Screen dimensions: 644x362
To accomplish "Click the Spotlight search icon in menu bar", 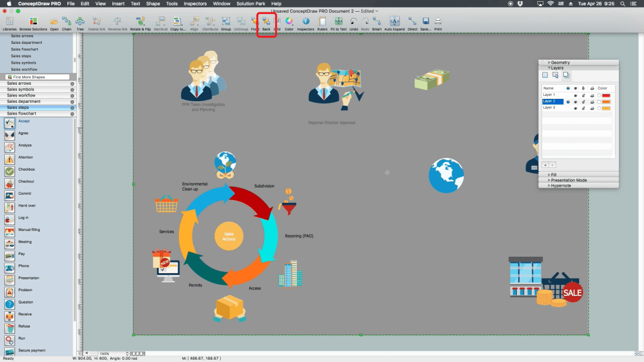I will 623,4.
